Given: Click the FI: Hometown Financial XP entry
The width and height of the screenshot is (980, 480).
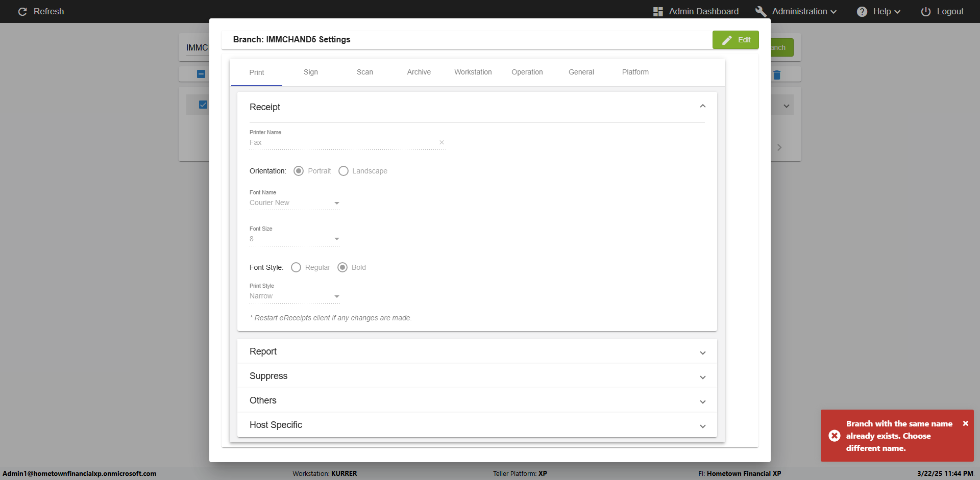Looking at the screenshot, I should pyautogui.click(x=740, y=473).
